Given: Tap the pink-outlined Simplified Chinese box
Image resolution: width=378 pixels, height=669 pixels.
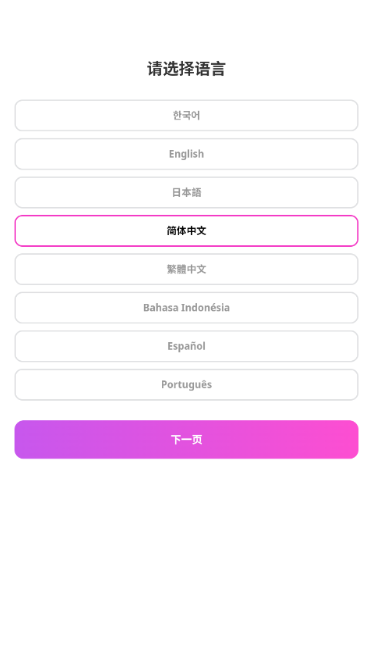Looking at the screenshot, I should click(186, 231).
